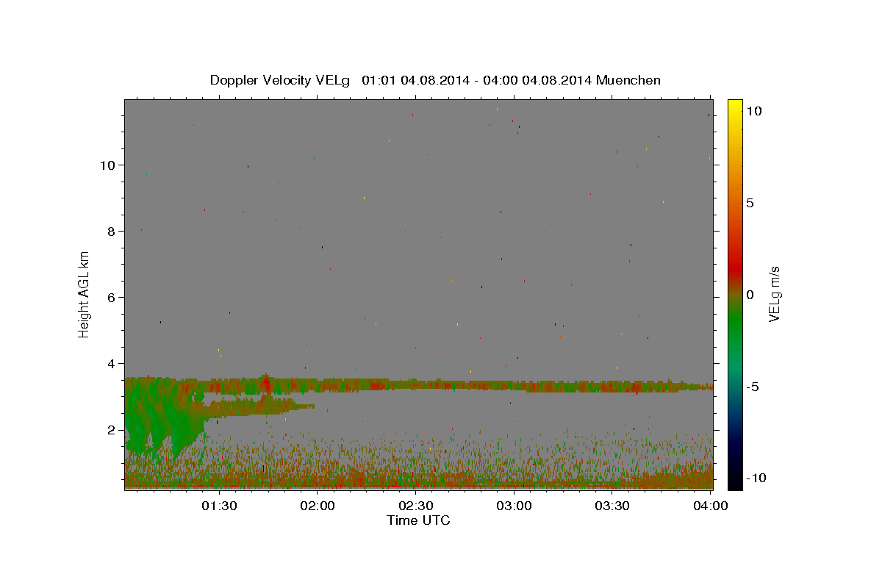Click the height axis value 6
Image resolution: width=882 pixels, height=588 pixels.
(111, 297)
